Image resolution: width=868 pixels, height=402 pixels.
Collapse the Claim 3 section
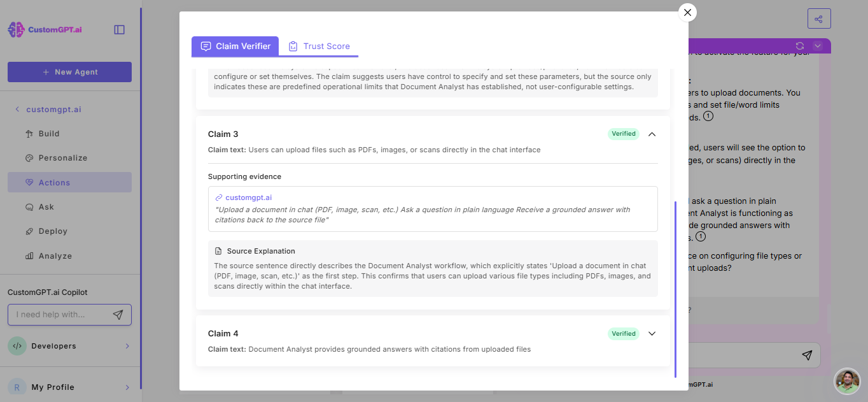click(x=652, y=134)
